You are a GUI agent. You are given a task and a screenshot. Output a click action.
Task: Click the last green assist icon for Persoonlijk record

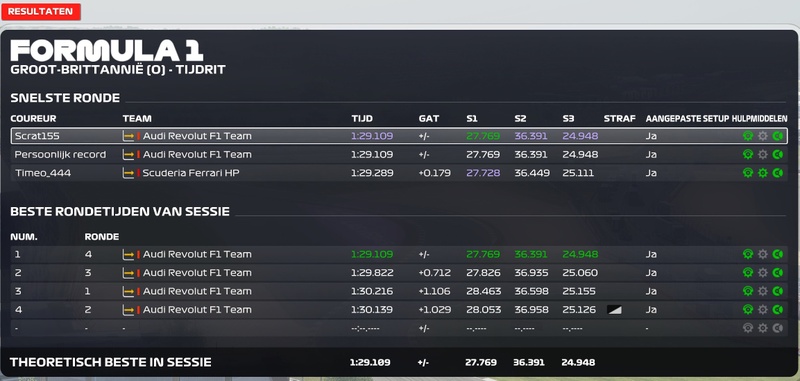778,155
